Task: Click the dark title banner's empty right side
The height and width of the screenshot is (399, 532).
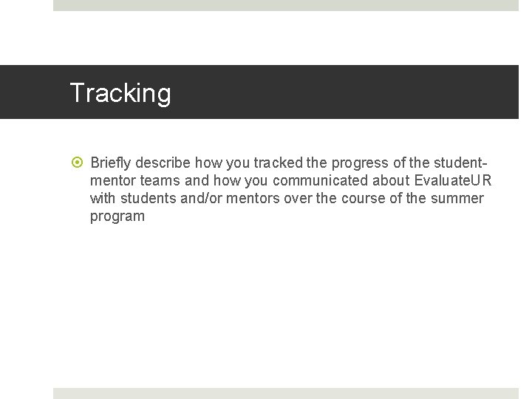Action: (369, 92)
